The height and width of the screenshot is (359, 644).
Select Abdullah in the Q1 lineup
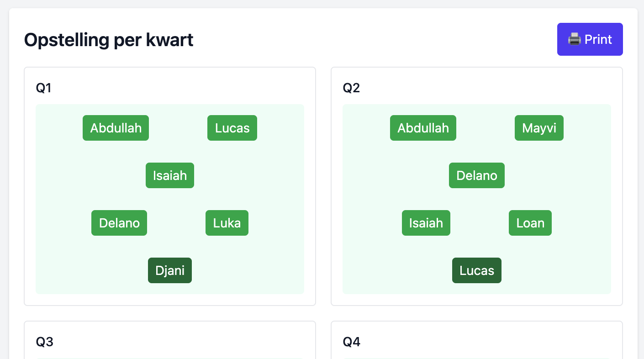coord(116,128)
